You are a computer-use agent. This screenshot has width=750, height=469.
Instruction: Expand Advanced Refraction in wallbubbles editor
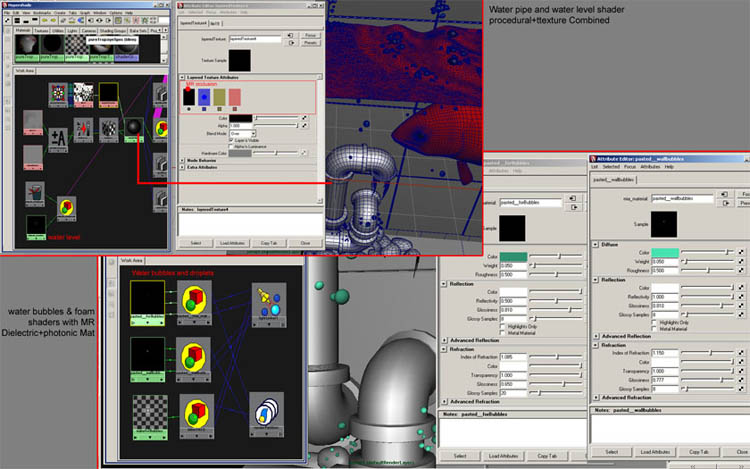point(596,397)
